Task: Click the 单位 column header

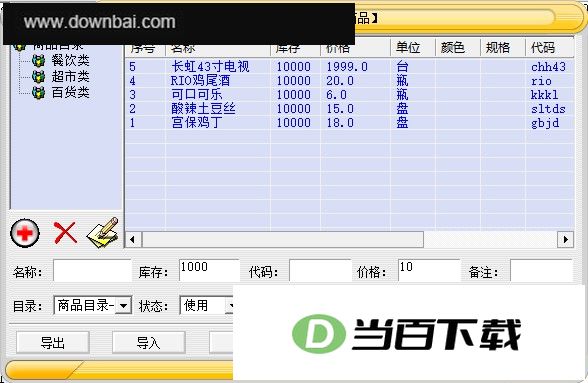Action: (x=412, y=48)
